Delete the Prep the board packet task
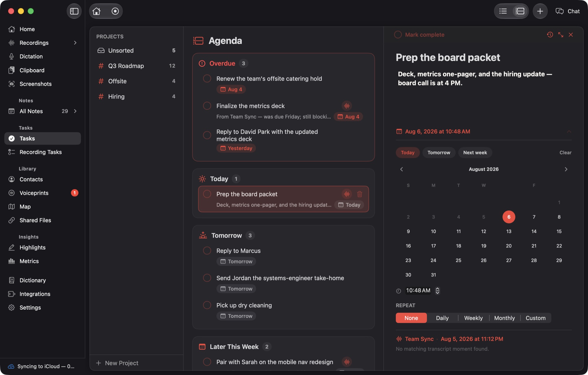Viewport: 588px width, 375px height. 359,194
